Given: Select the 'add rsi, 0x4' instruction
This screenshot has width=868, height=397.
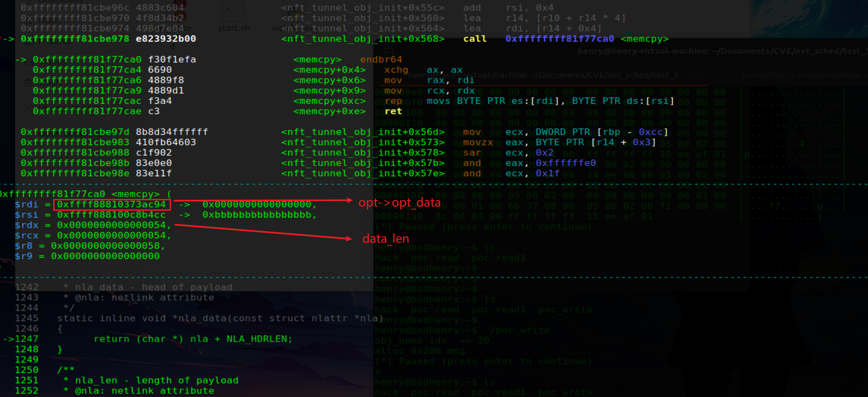Looking at the screenshot, I should pyautogui.click(x=508, y=7).
